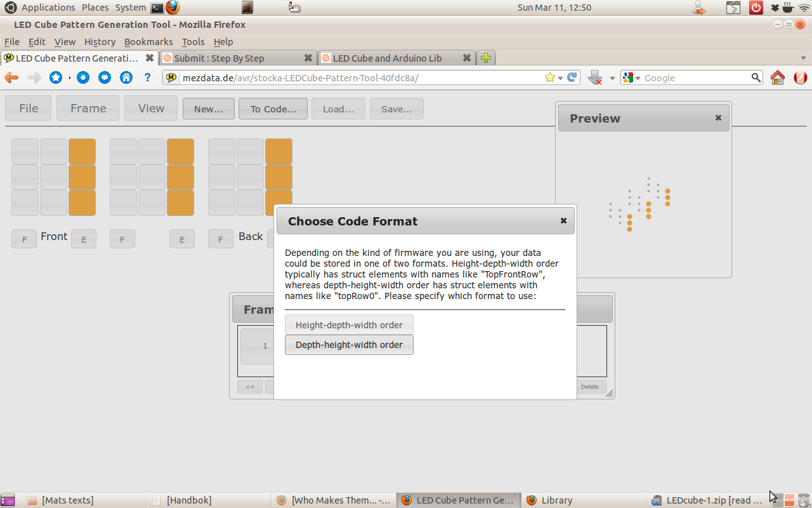This screenshot has height=508, width=812.
Task: Click the red-roofed Home icon
Action: pyautogui.click(x=778, y=77)
